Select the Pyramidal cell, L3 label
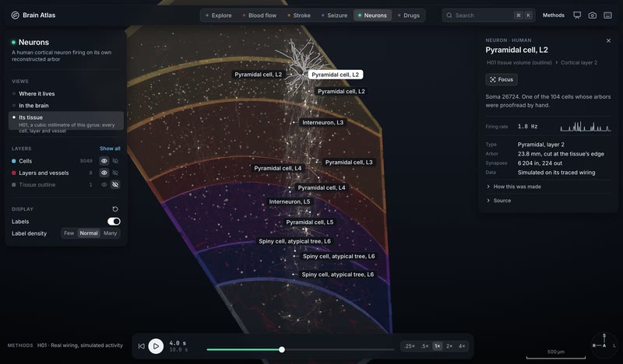This screenshot has height=364, width=623. click(349, 163)
